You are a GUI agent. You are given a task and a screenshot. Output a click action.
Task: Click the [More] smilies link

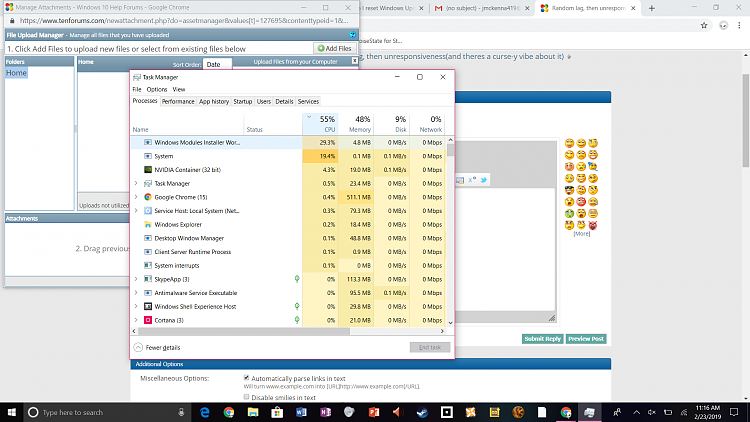(582, 234)
